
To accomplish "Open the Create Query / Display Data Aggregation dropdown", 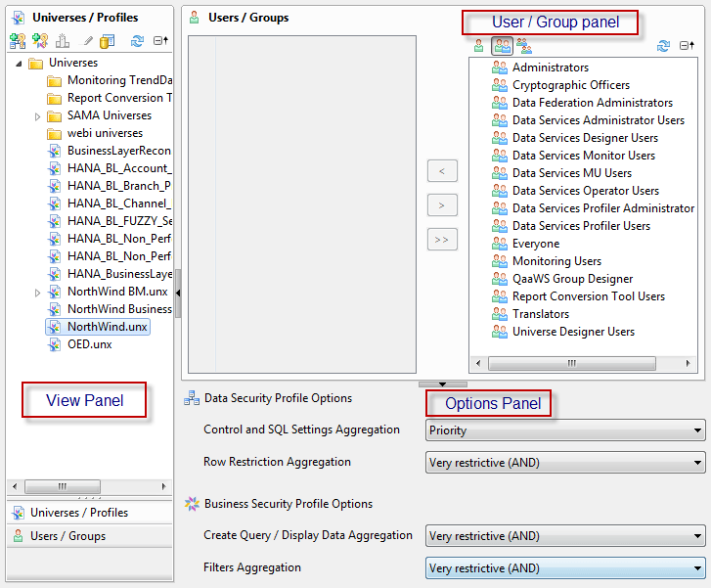I will [565, 536].
